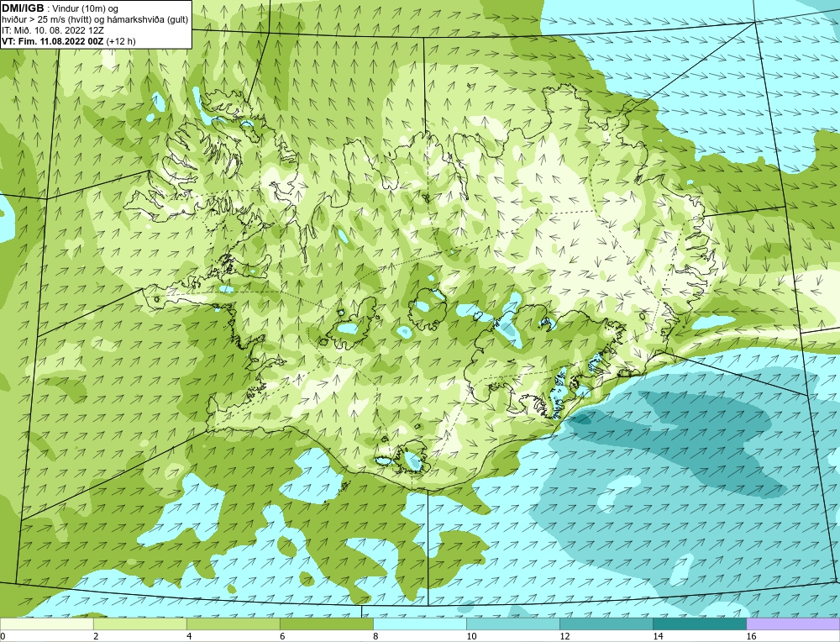Image resolution: width=840 pixels, height=642 pixels.
Task: Click the legend label '16'
Action: pos(751,636)
